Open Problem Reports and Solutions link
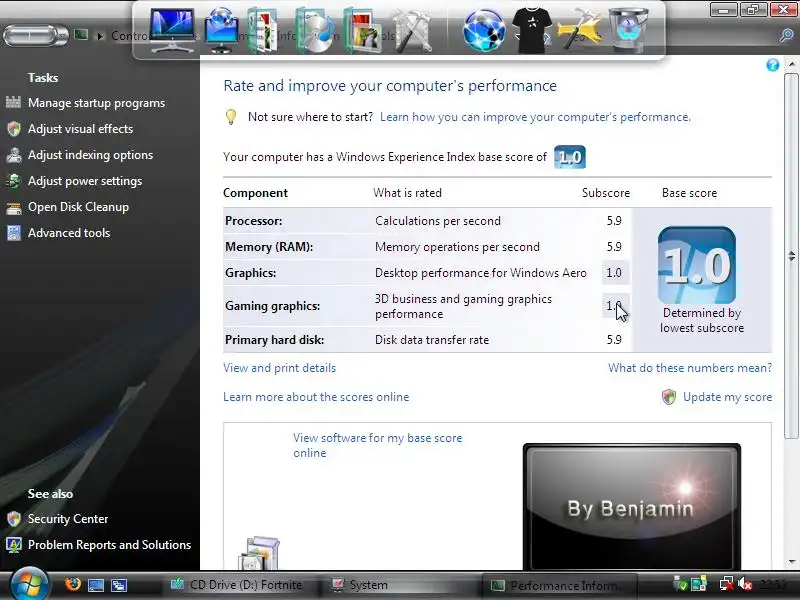 [x=109, y=545]
